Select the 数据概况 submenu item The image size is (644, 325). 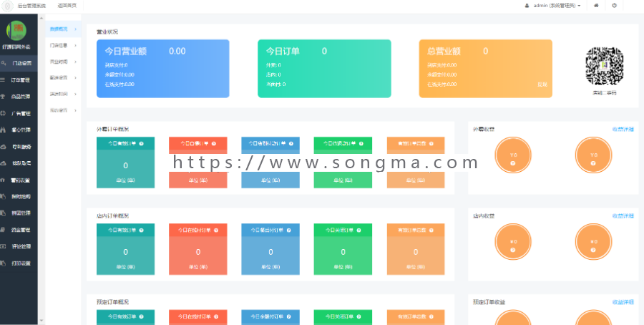pos(63,29)
